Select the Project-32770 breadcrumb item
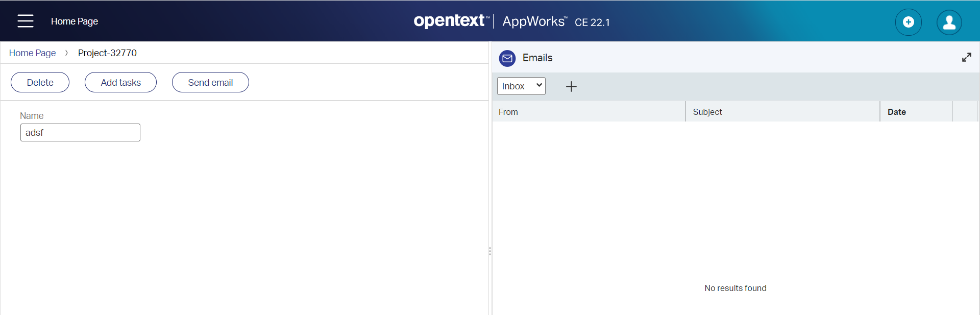980x315 pixels. tap(107, 53)
